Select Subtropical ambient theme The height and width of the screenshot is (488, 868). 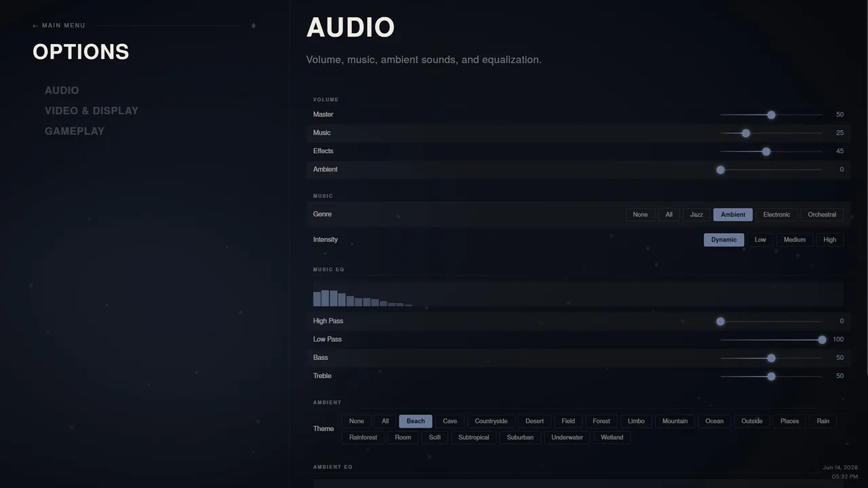coord(473,437)
